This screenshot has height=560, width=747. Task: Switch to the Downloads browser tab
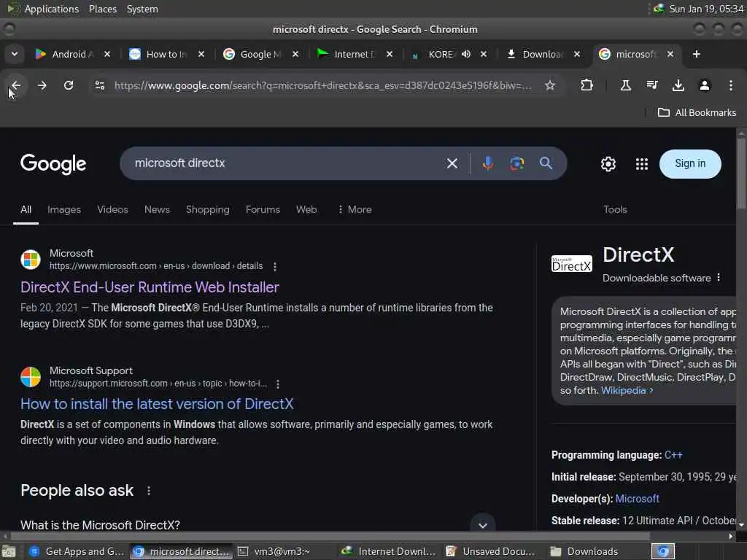pyautogui.click(x=542, y=54)
